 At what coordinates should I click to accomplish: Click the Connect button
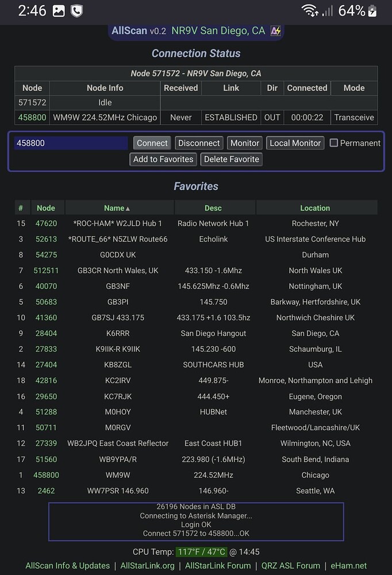click(152, 143)
